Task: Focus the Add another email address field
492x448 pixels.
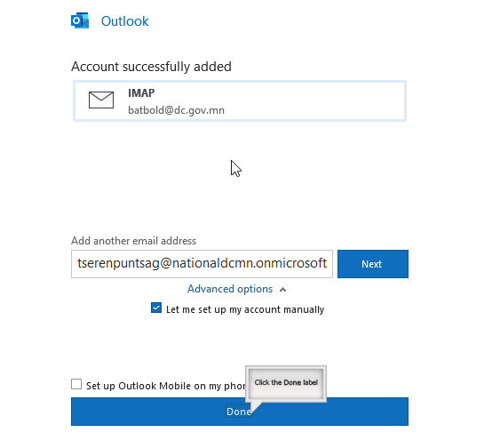Action: pos(202,264)
